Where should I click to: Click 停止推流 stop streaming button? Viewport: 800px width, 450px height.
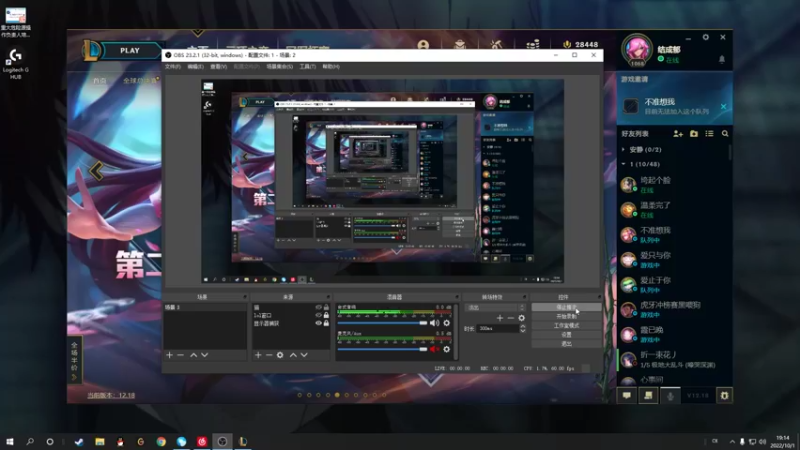point(566,308)
